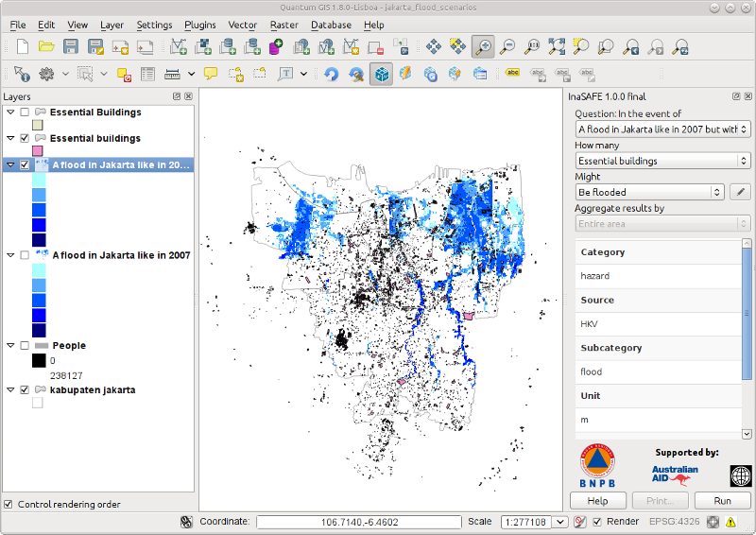Open the How many Essential buildings dropdown
This screenshot has height=535, width=756.
point(663,161)
